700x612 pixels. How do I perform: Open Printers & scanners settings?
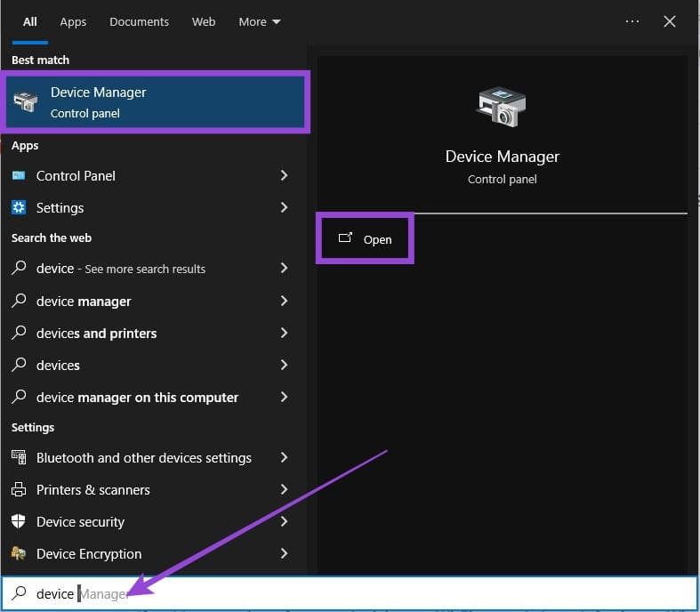[x=154, y=490]
